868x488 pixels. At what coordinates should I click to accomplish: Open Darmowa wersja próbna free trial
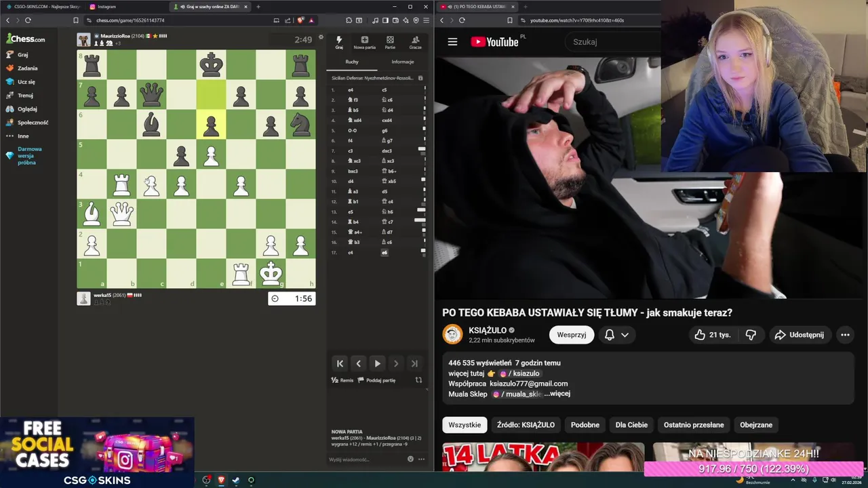click(24, 156)
